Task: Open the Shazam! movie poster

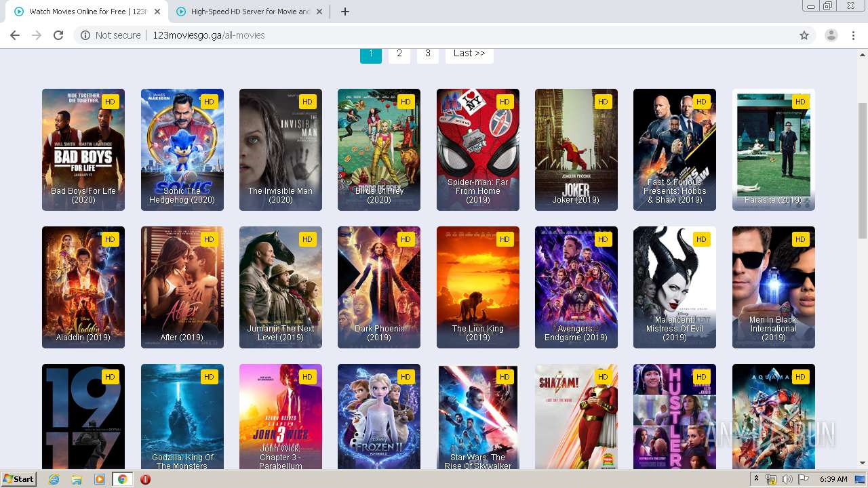Action: pos(576,417)
